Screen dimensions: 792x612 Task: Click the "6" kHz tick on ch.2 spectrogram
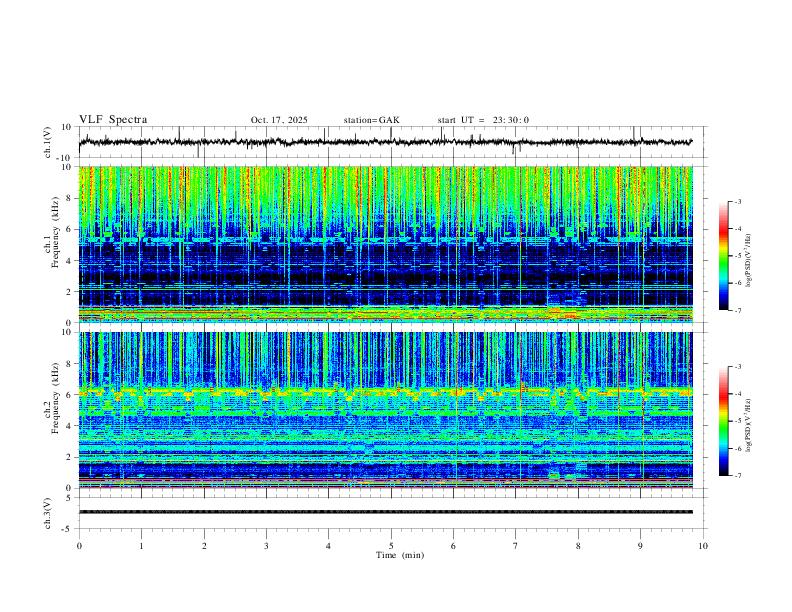click(x=70, y=395)
